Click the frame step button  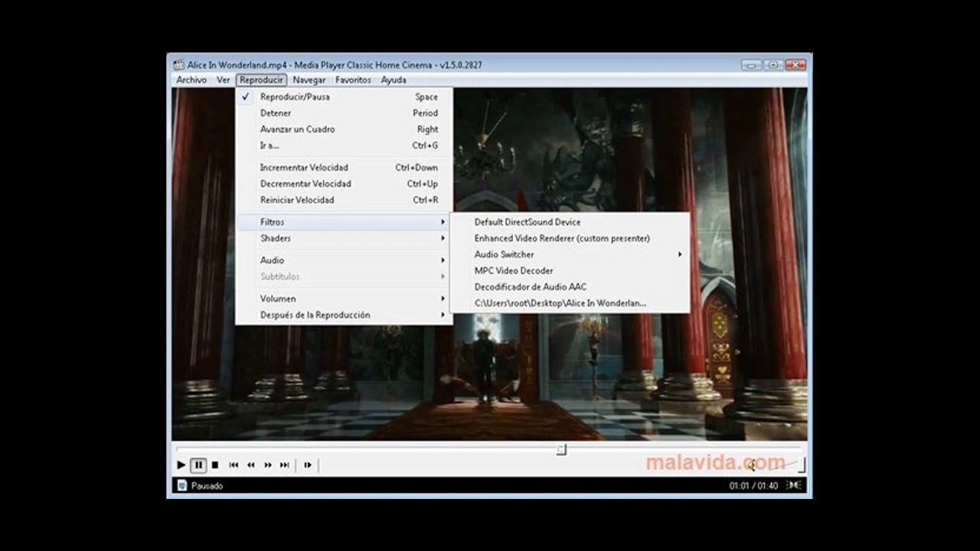tap(308, 465)
